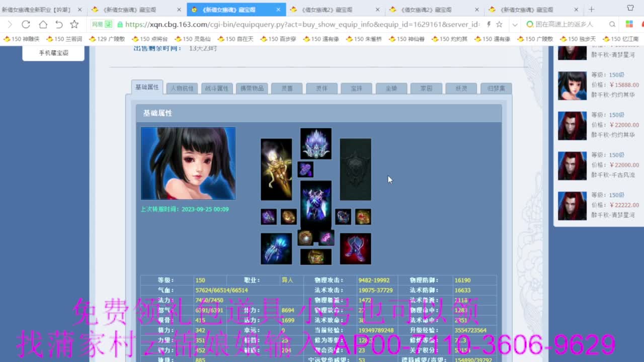The height and width of the screenshot is (362, 644).
Task: Open the ¥22000.00 醉千秋-千古风流 character thumbnail
Action: tap(572, 166)
